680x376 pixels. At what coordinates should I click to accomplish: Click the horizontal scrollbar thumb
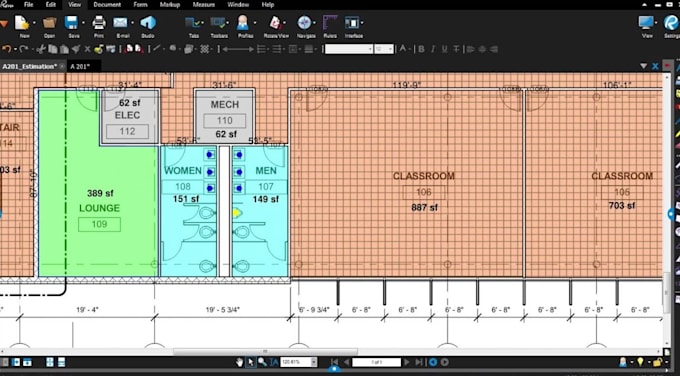click(x=265, y=352)
